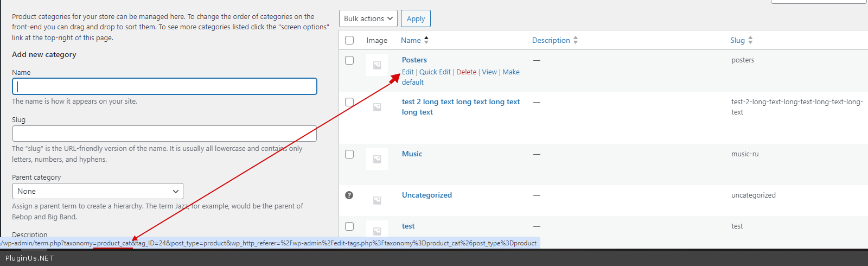
Task: Expand the Parent category dropdown
Action: click(98, 191)
